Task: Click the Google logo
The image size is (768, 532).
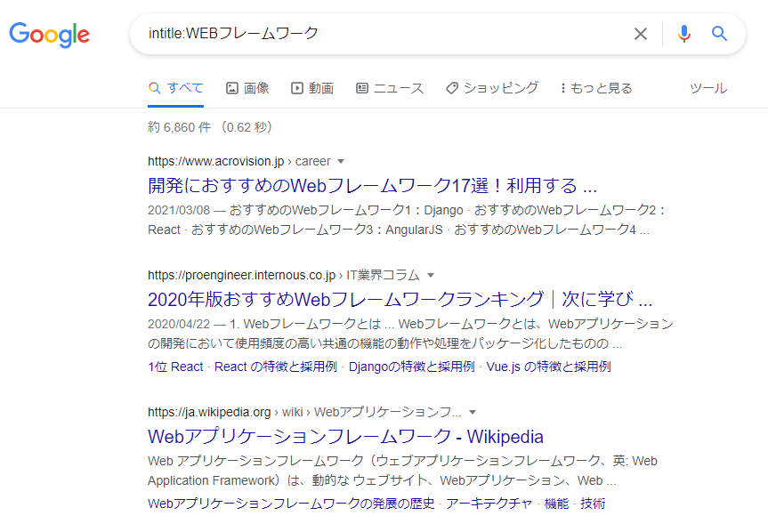Action: (49, 35)
